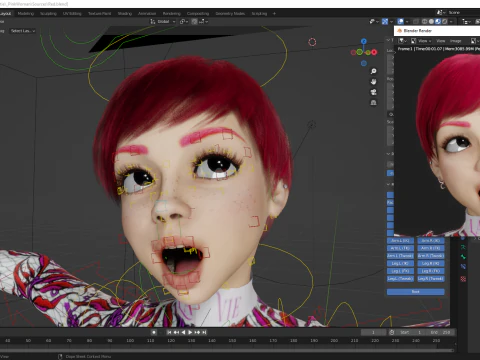Toggle viewport gizmos display
The height and width of the screenshot is (360, 480).
(385, 22)
